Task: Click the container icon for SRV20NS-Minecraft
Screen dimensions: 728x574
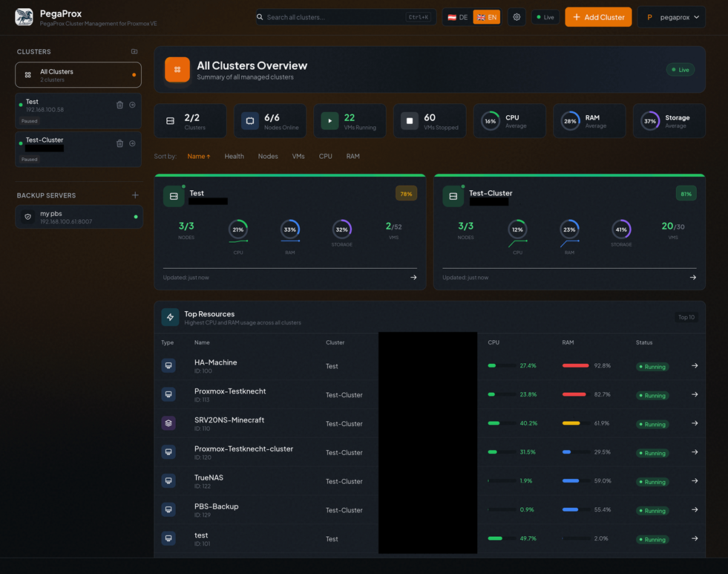Action: pyautogui.click(x=168, y=423)
